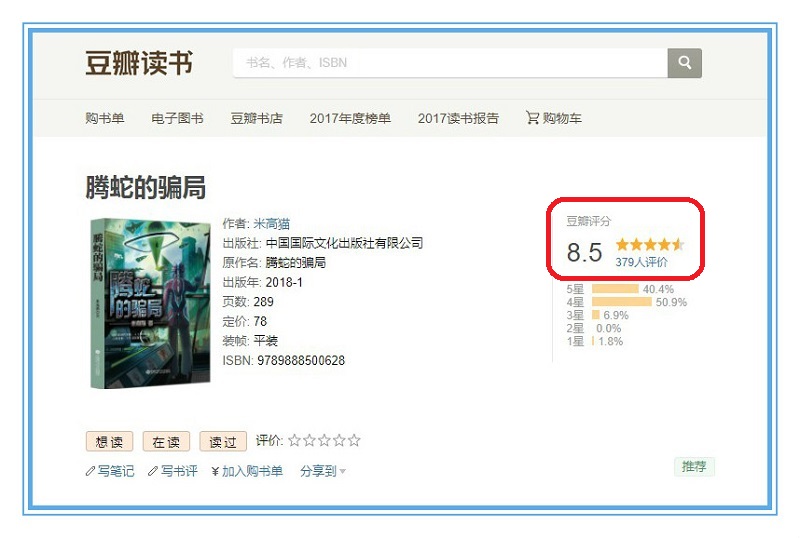The image size is (800, 538).
Task: Rate the book with the fifth star
Action: [354, 441]
